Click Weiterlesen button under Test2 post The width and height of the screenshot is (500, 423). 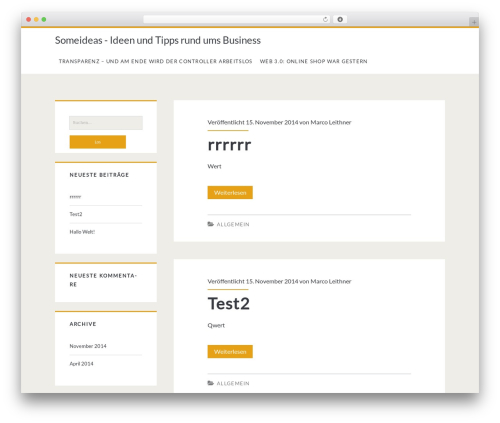[x=230, y=352]
